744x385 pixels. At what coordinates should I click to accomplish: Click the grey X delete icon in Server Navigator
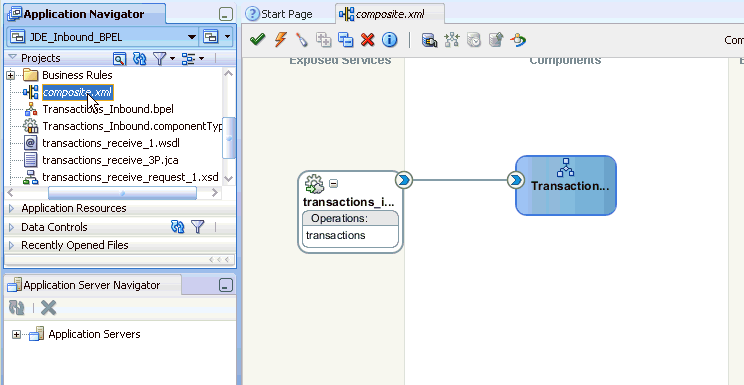click(48, 308)
